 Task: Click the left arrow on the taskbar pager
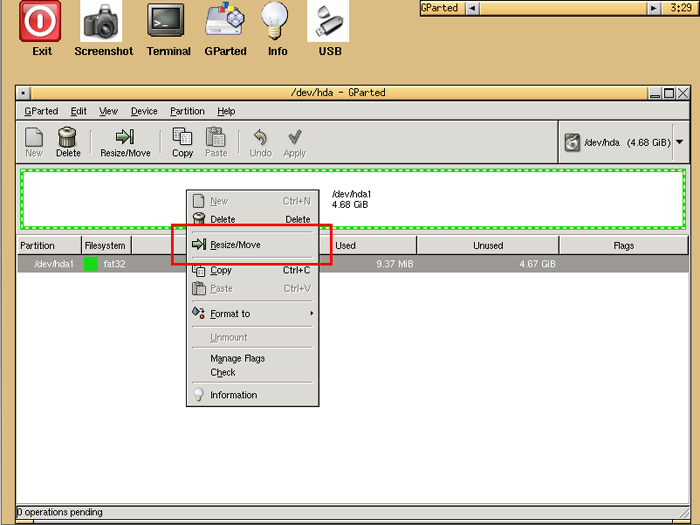pos(472,8)
